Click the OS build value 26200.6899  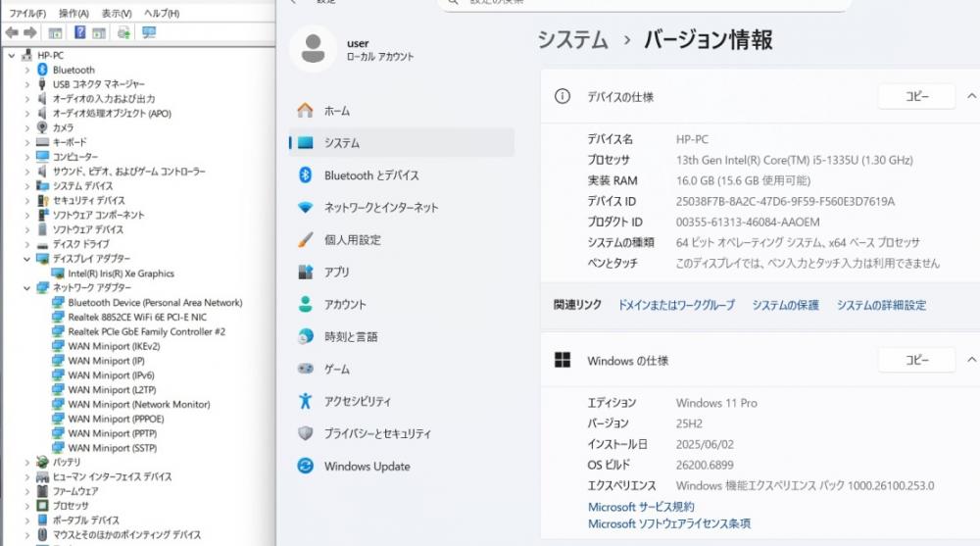coord(705,465)
